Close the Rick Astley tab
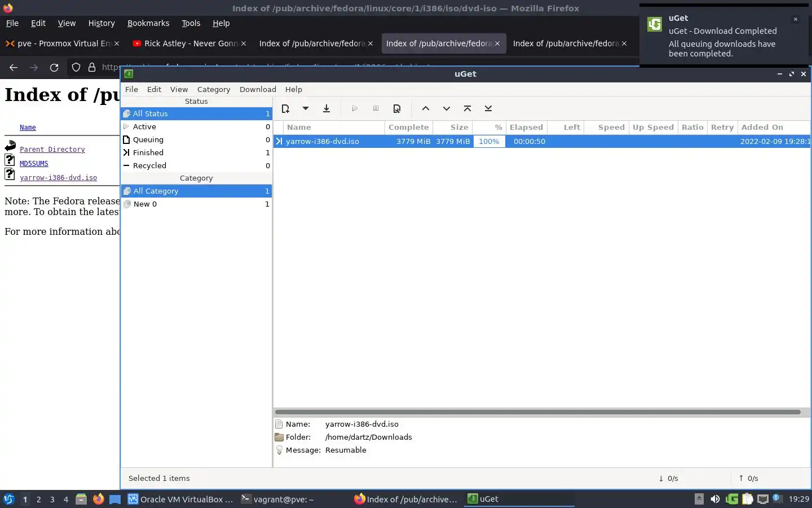Viewport: 812px width, 508px height. tap(244, 43)
